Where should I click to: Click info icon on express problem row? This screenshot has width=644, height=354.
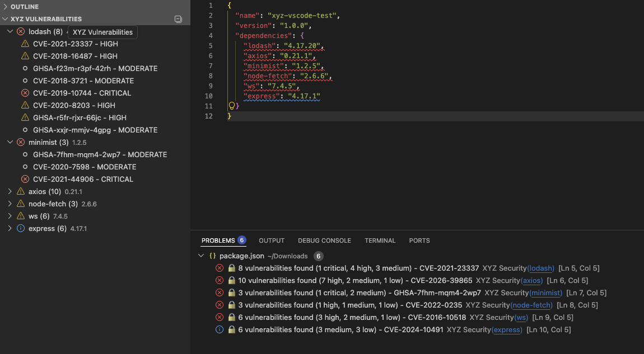click(220, 330)
